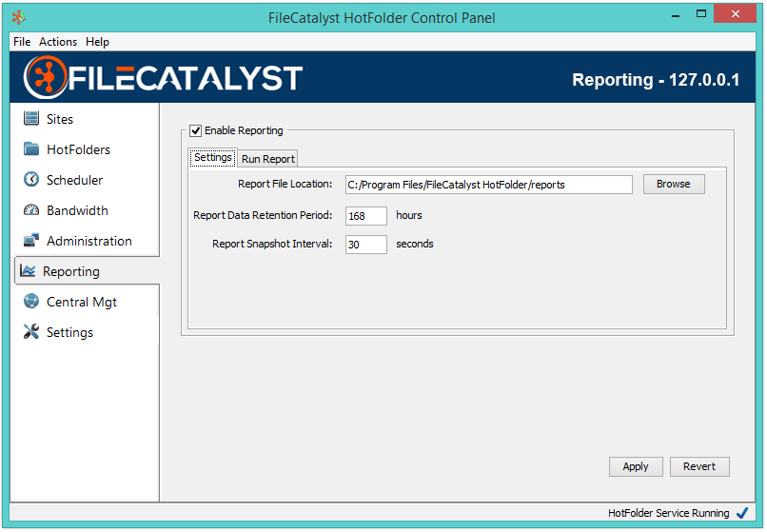Screen dimensions: 767x532
Task: Click the HotFolder Service Running checkmark
Action: point(742,513)
